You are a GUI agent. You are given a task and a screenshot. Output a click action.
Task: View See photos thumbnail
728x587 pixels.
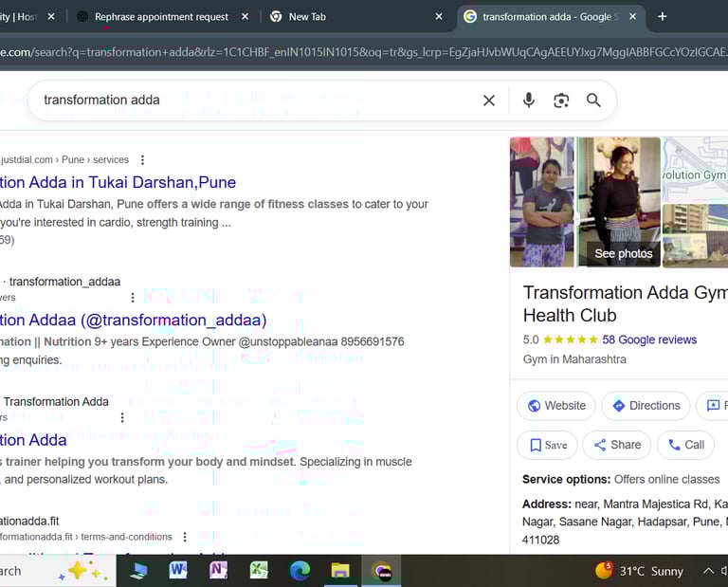coord(623,253)
